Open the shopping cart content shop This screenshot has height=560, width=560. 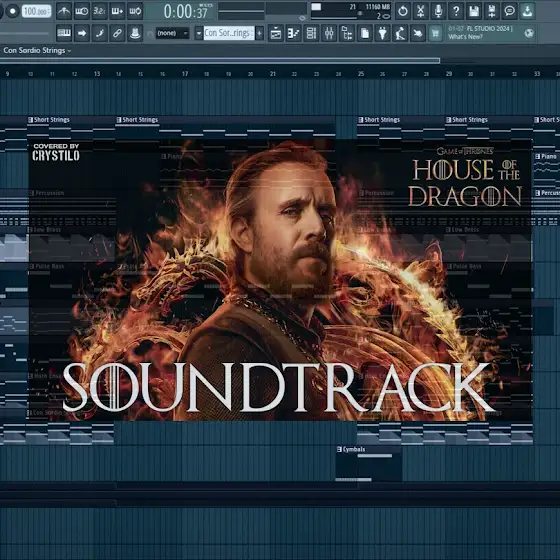click(436, 33)
